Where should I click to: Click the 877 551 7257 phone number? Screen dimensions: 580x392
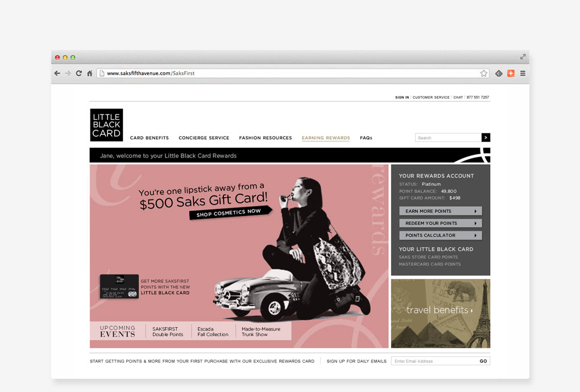(x=478, y=97)
